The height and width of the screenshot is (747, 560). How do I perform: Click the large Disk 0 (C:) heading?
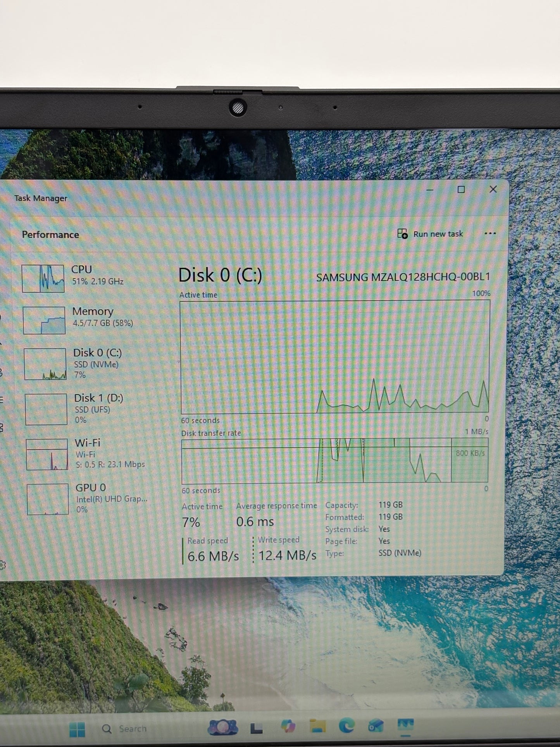(x=220, y=275)
